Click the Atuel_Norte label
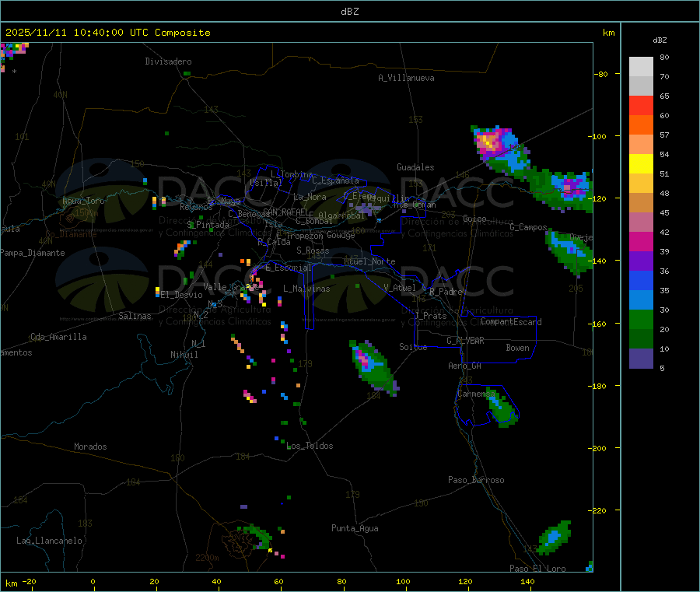This screenshot has width=700, height=592. pyautogui.click(x=369, y=261)
